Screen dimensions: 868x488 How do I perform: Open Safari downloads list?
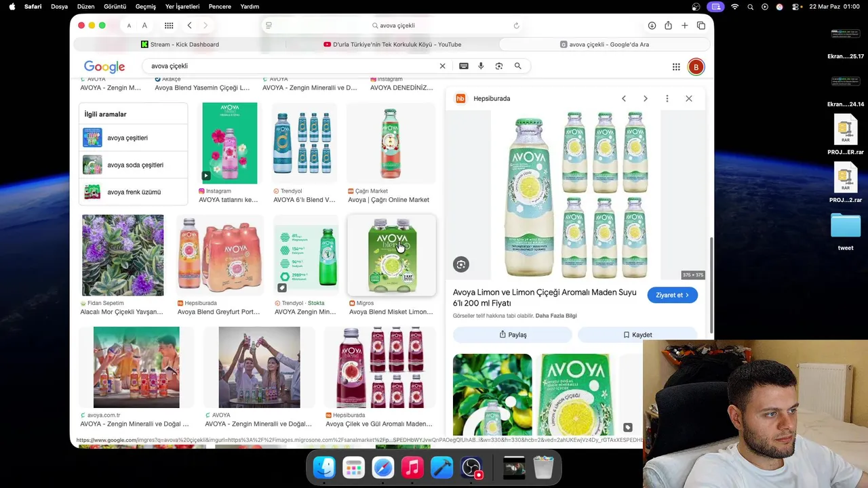coord(652,26)
